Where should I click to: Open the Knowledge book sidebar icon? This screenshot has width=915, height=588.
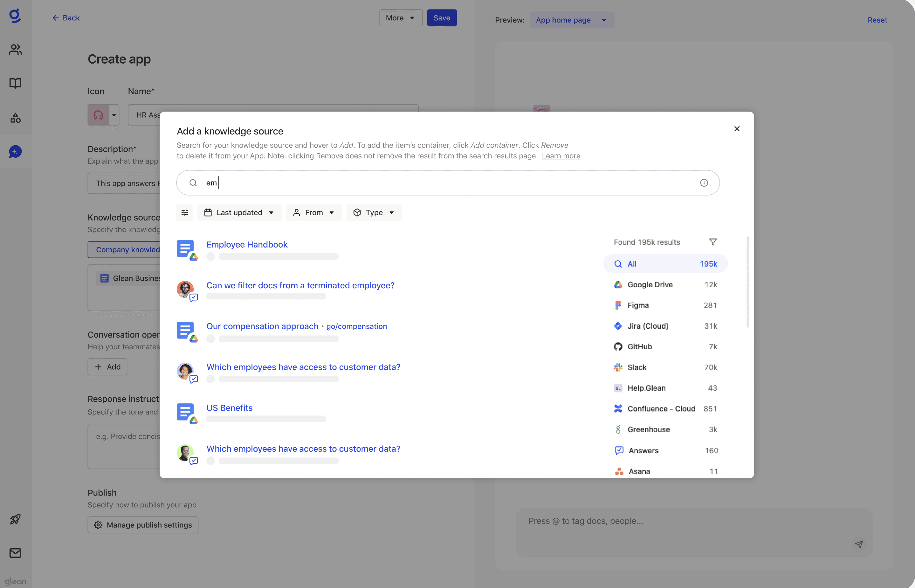pyautogui.click(x=15, y=83)
